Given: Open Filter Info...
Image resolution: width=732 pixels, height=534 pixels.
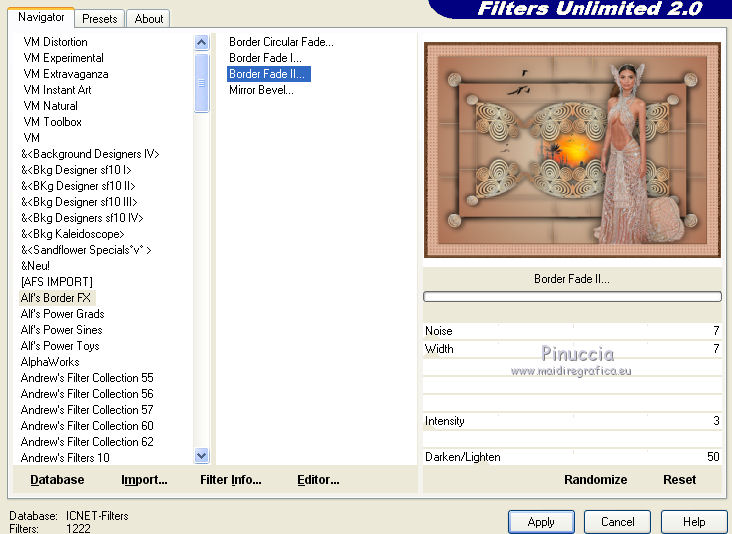Looking at the screenshot, I should (231, 480).
